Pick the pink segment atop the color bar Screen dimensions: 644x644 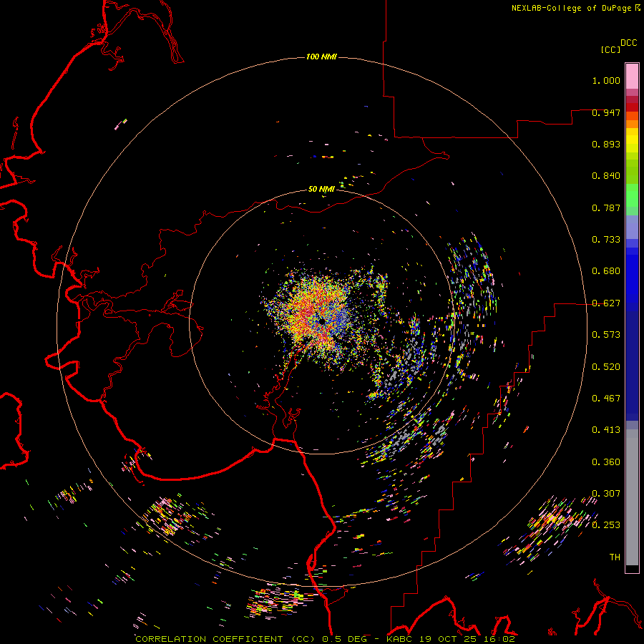(632, 77)
